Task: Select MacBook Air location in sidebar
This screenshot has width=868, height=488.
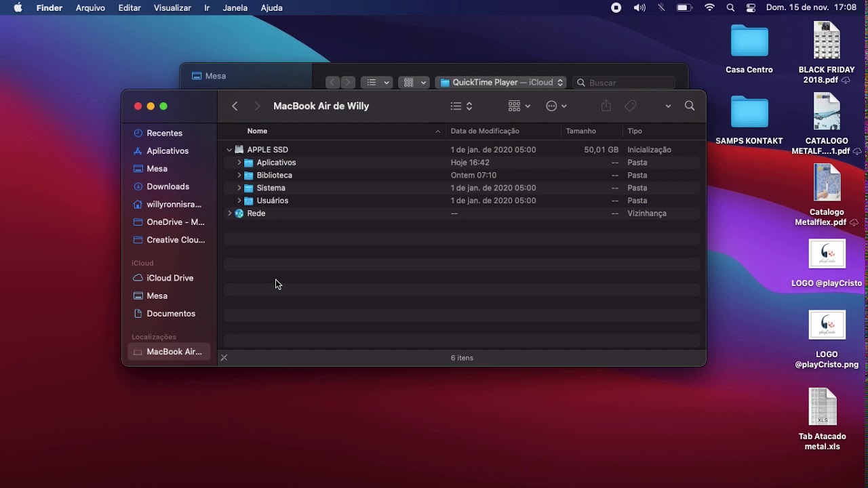Action: 169,352
